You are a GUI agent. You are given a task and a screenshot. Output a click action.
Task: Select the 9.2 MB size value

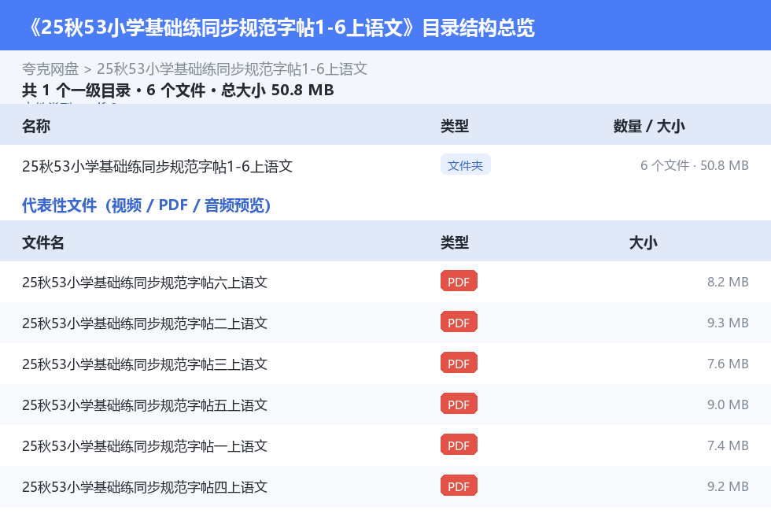pyautogui.click(x=728, y=486)
